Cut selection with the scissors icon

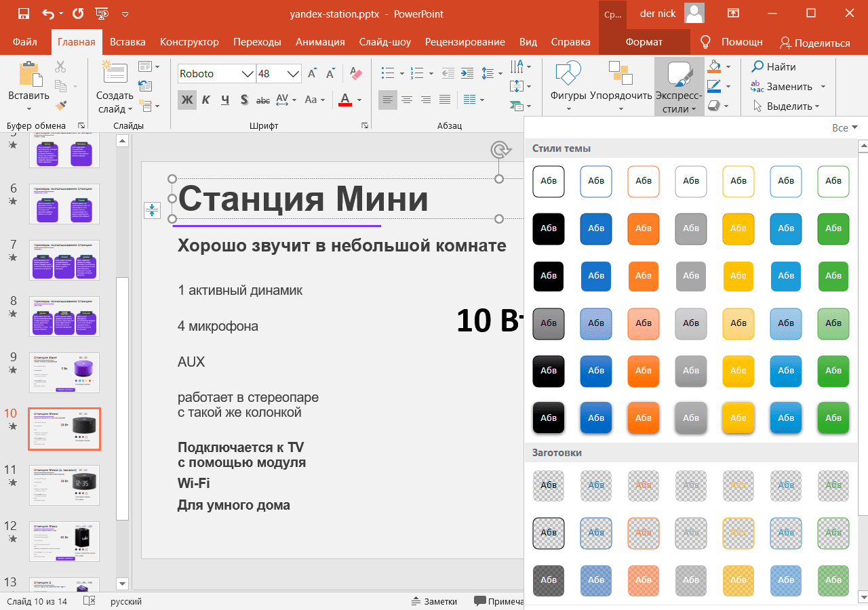click(x=60, y=66)
